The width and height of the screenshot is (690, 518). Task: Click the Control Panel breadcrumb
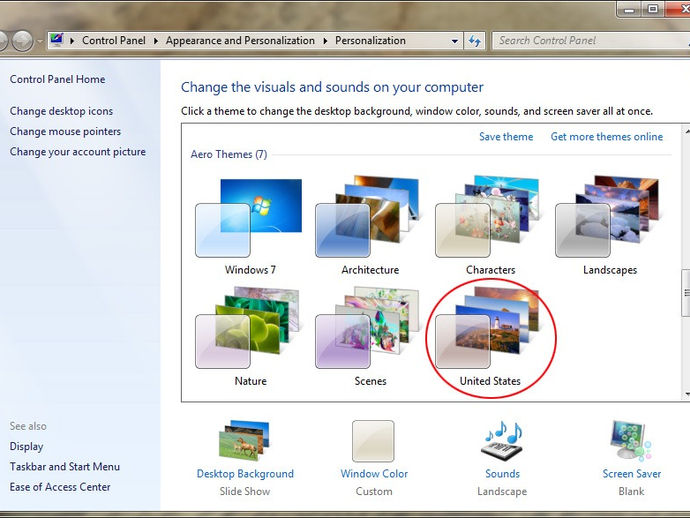[x=114, y=40]
